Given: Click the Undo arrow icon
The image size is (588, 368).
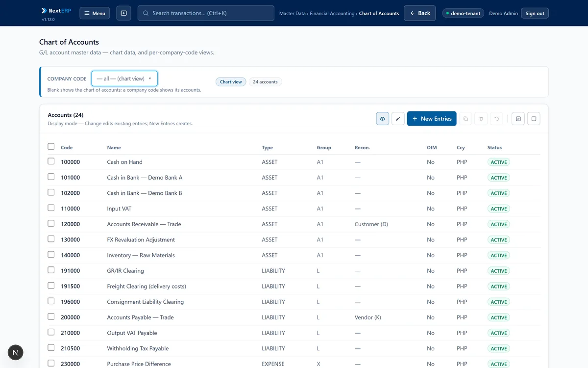Looking at the screenshot, I should pos(497,119).
